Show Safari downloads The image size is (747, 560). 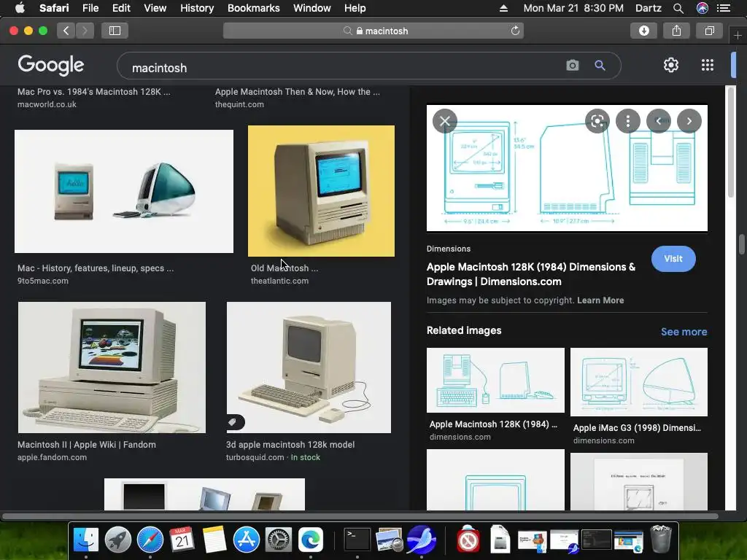pyautogui.click(x=643, y=31)
